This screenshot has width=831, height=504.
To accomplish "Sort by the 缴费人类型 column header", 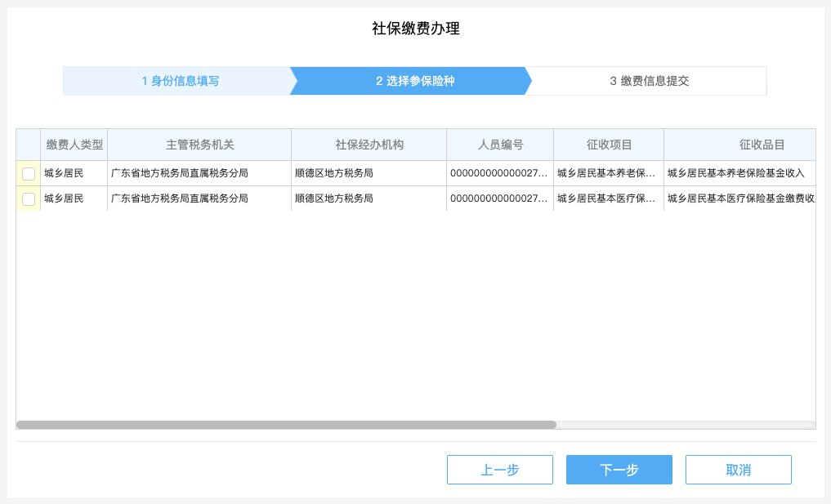I will (x=74, y=145).
